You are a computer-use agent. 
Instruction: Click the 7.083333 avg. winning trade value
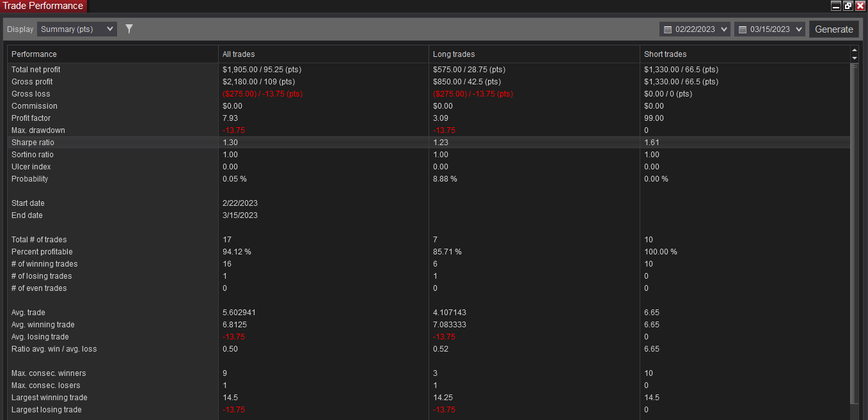(450, 325)
